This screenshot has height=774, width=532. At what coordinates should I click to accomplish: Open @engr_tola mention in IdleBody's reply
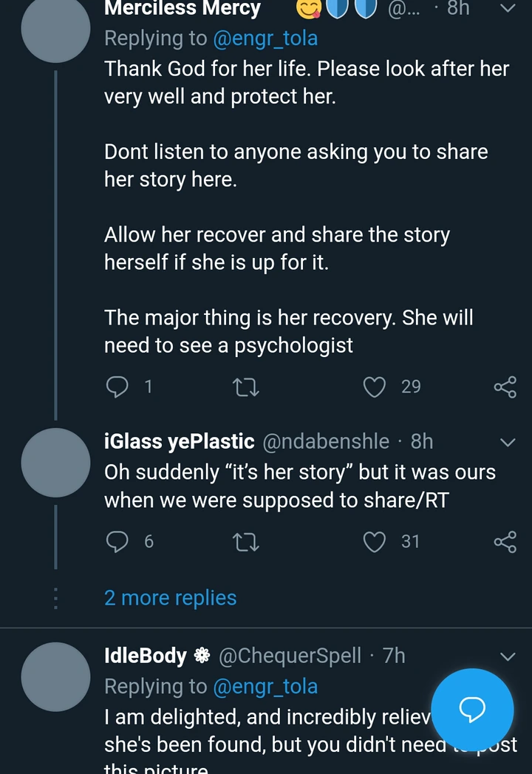(265, 686)
